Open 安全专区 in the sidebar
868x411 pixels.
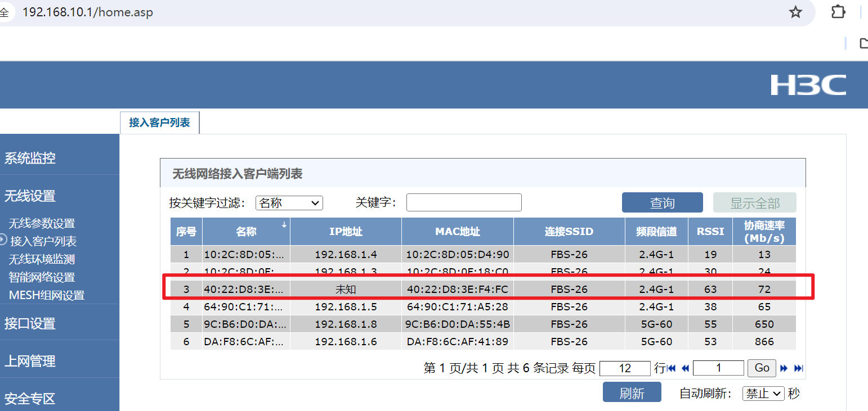click(x=30, y=399)
